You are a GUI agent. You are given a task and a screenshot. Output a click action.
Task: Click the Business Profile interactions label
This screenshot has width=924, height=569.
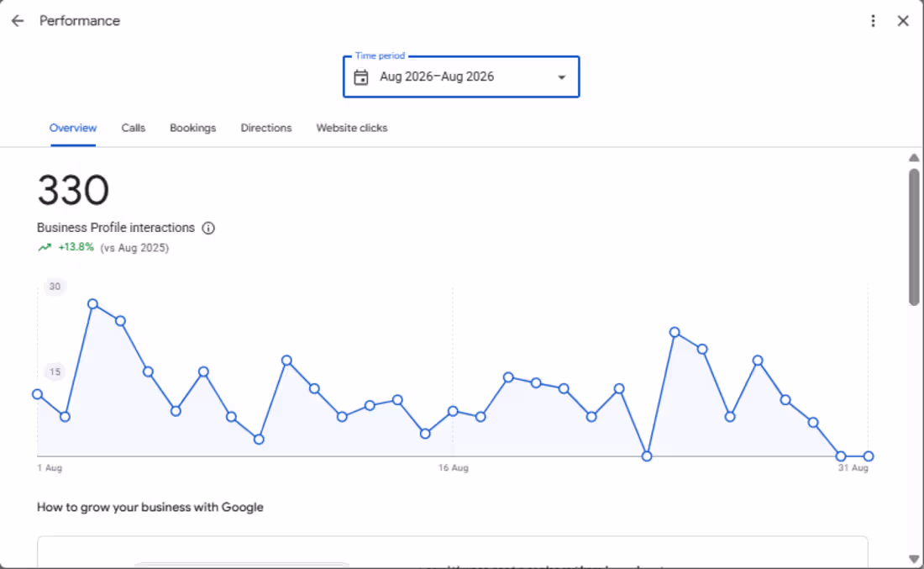pyautogui.click(x=116, y=228)
